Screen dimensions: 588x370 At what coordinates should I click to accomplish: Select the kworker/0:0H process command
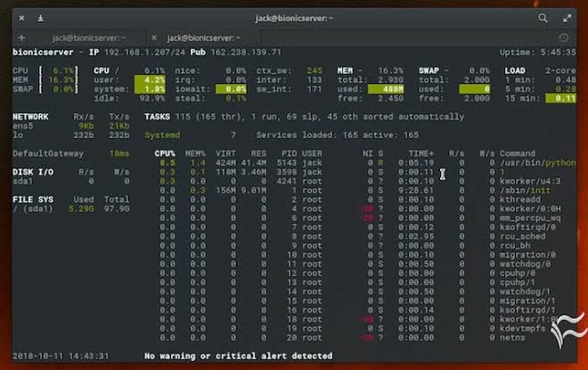click(530, 209)
